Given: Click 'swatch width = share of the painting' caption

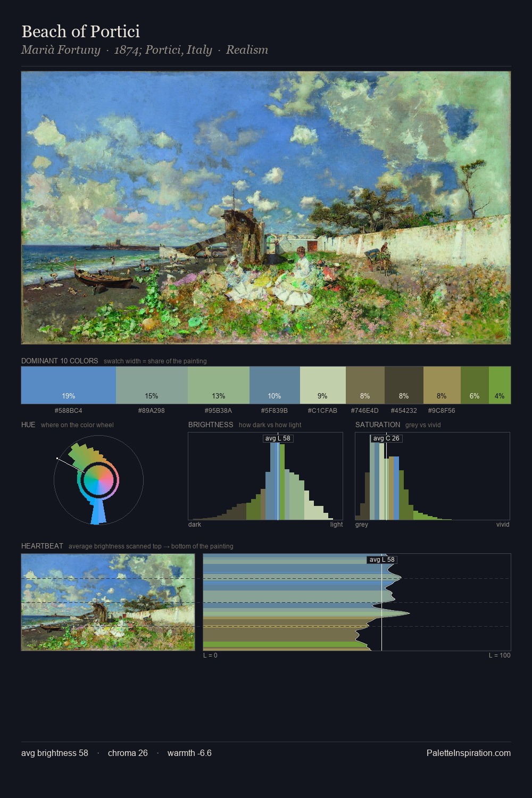Looking at the screenshot, I should pyautogui.click(x=155, y=361).
